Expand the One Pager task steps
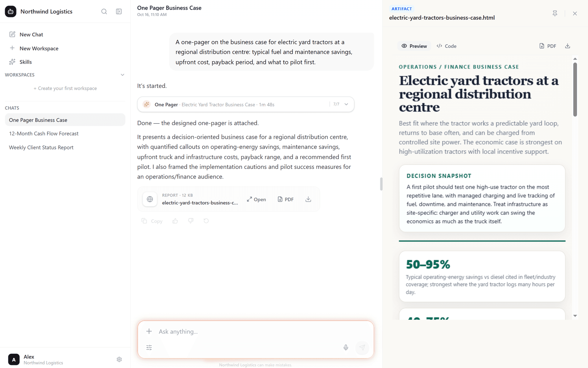 click(x=346, y=105)
